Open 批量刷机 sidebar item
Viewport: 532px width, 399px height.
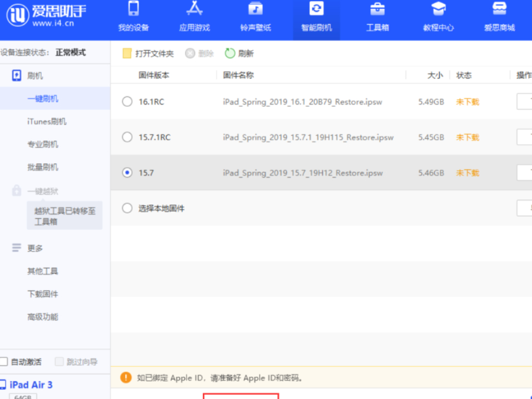[x=43, y=167]
